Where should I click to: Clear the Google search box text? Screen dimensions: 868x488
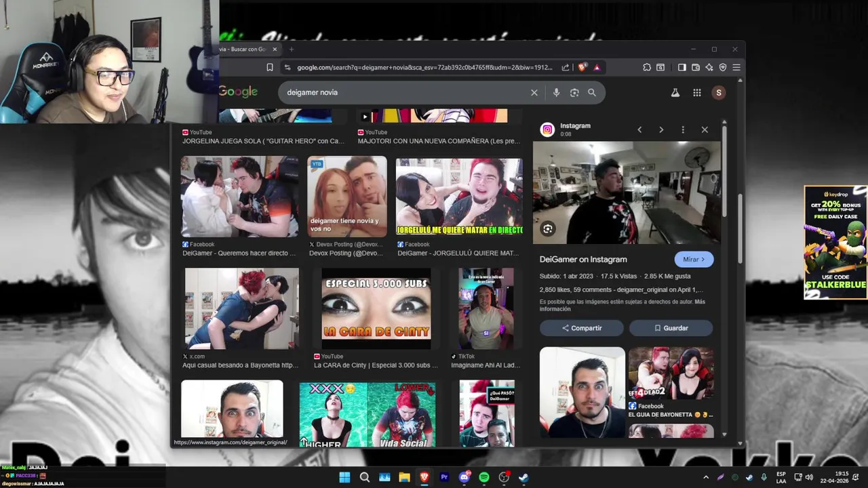[534, 92]
